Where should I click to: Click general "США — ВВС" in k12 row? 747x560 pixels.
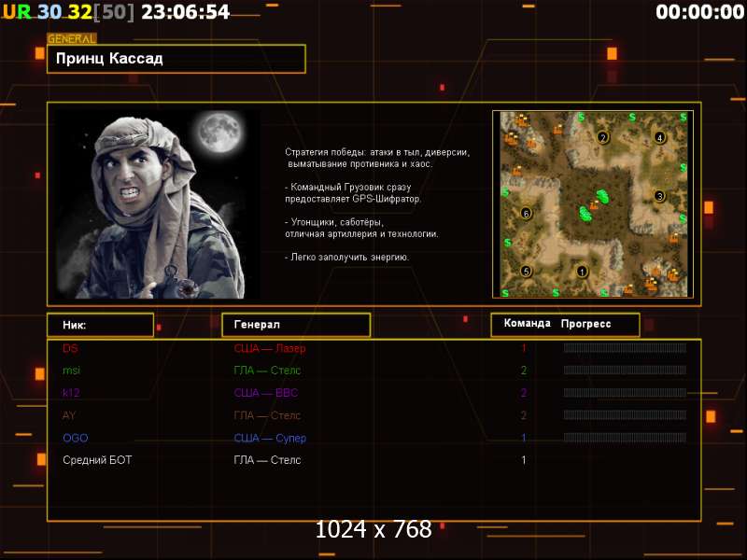click(x=266, y=393)
